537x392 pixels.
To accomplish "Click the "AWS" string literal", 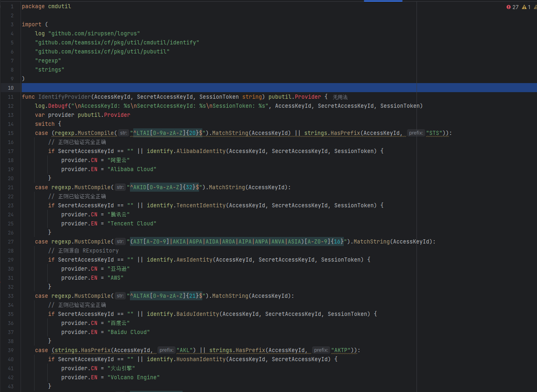I will click(116, 278).
